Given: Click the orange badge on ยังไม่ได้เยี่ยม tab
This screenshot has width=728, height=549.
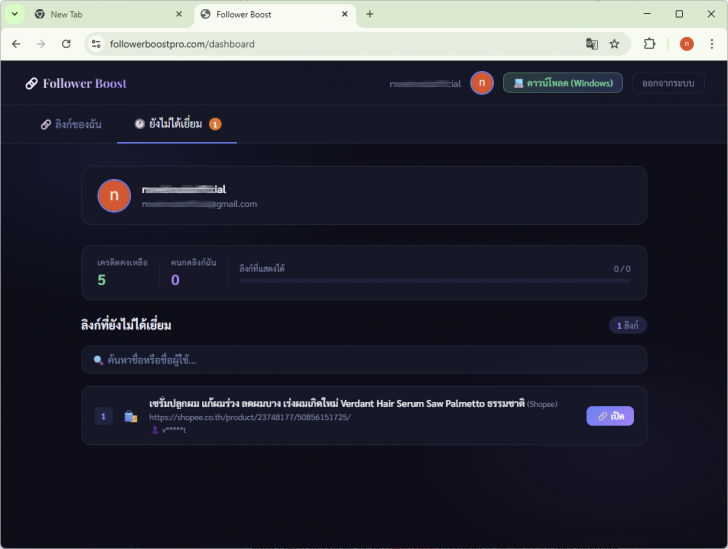Looking at the screenshot, I should 215,124.
